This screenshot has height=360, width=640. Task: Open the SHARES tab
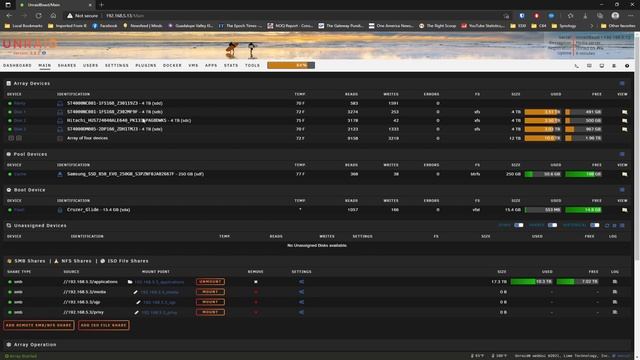[67, 65]
